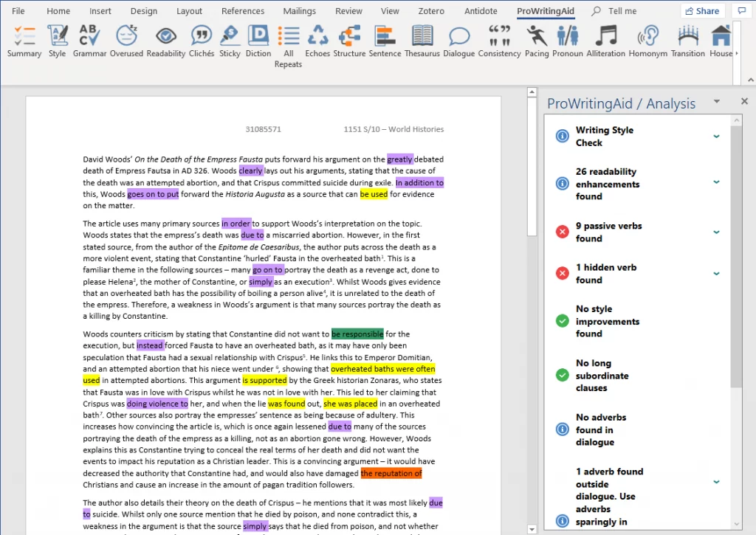This screenshot has width=756, height=535.
Task: Click the red X icon for passive verbs
Action: [562, 232]
